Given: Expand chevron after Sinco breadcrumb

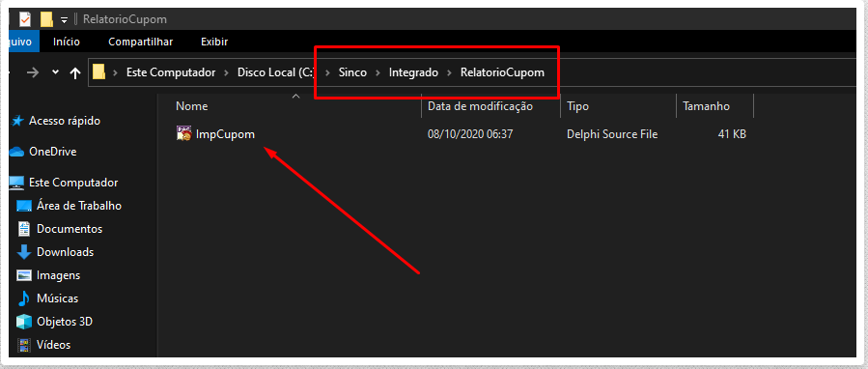Looking at the screenshot, I should coord(378,72).
